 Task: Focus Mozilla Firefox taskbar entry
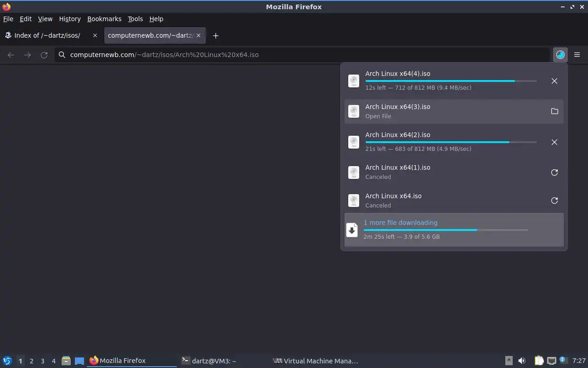132,361
